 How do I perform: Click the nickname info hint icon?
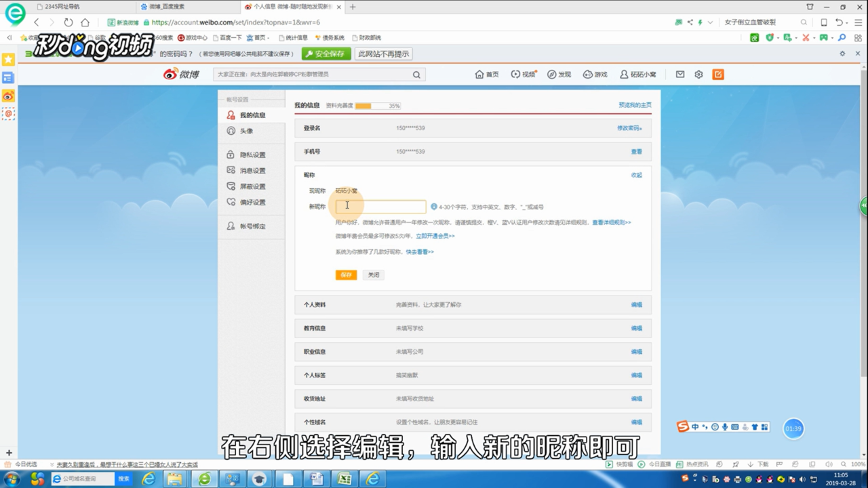[434, 207]
